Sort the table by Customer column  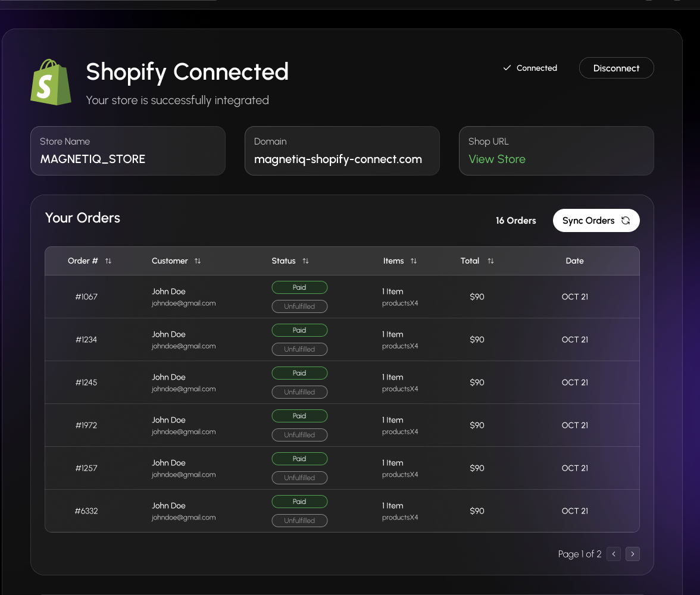[x=198, y=261]
